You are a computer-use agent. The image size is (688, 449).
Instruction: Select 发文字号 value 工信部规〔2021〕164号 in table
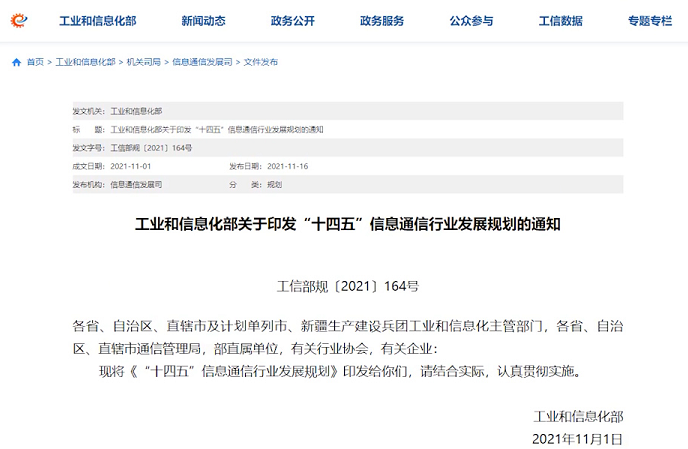pyautogui.click(x=151, y=148)
